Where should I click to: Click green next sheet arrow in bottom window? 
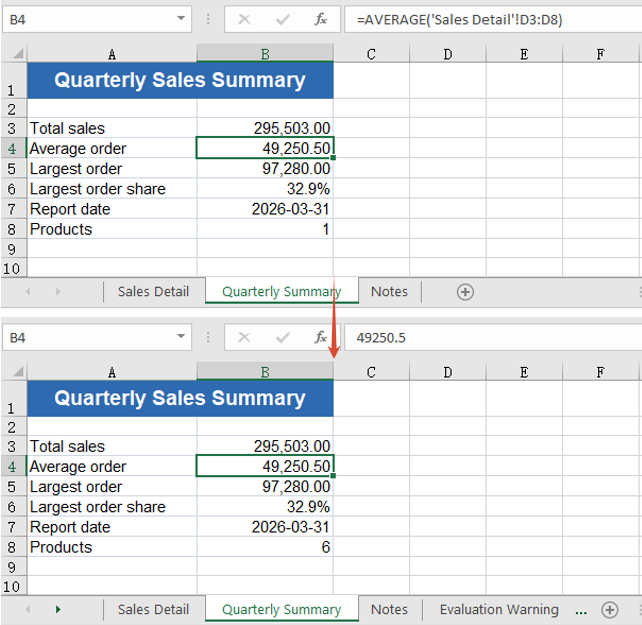tap(58, 609)
